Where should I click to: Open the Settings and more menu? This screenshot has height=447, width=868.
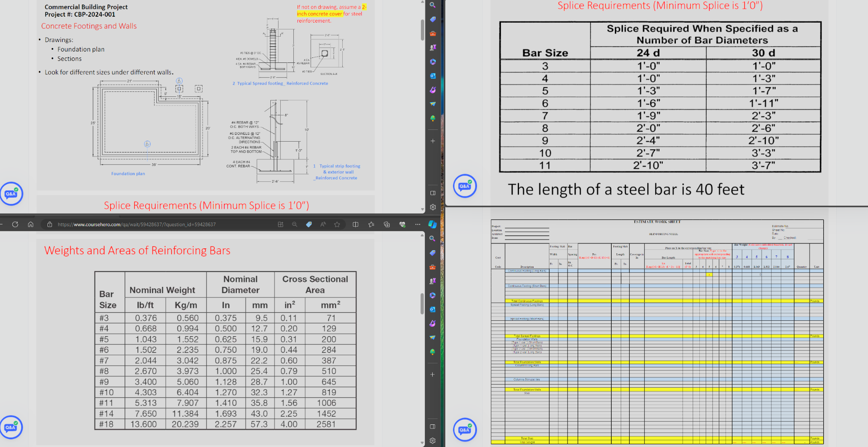coord(417,224)
